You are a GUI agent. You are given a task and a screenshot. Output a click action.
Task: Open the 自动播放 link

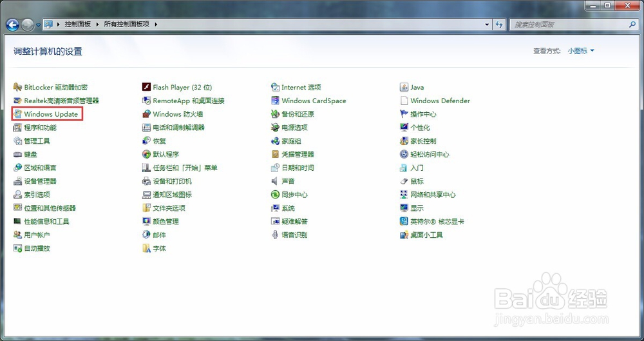[x=37, y=248]
